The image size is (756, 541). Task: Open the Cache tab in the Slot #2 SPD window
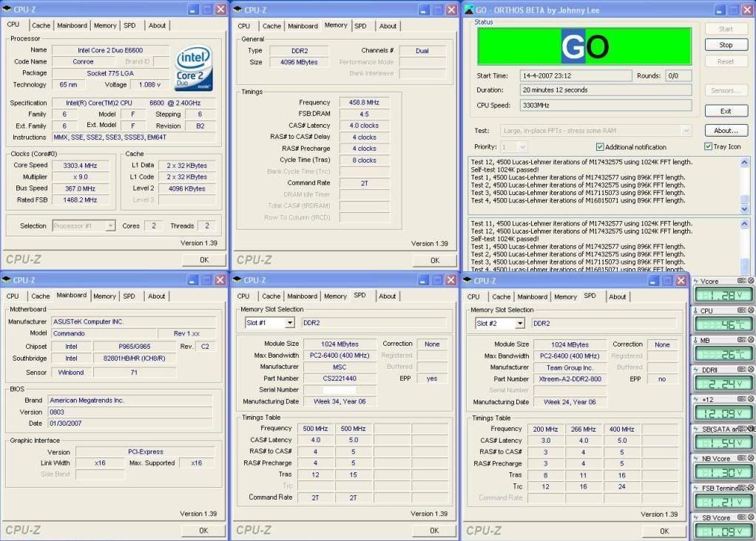coord(502,297)
